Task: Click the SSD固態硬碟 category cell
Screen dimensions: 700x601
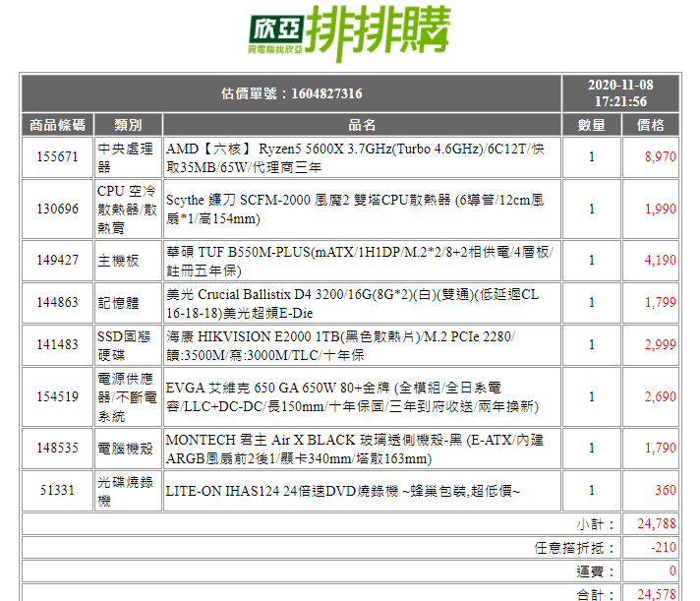Action: point(128,344)
